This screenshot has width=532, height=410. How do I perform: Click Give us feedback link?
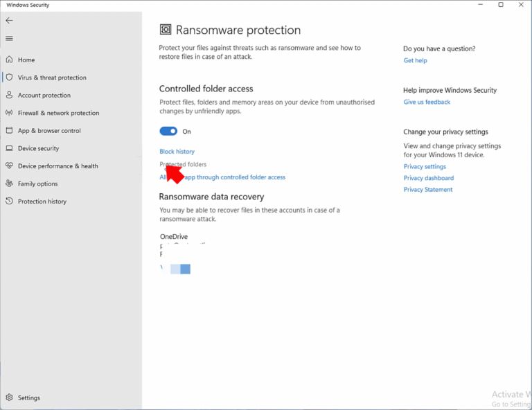point(427,102)
